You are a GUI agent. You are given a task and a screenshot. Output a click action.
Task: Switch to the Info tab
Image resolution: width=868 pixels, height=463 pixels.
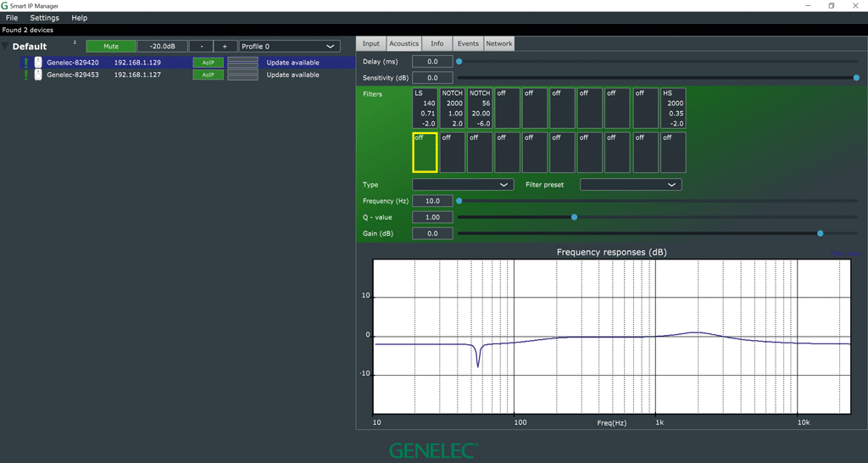click(437, 44)
